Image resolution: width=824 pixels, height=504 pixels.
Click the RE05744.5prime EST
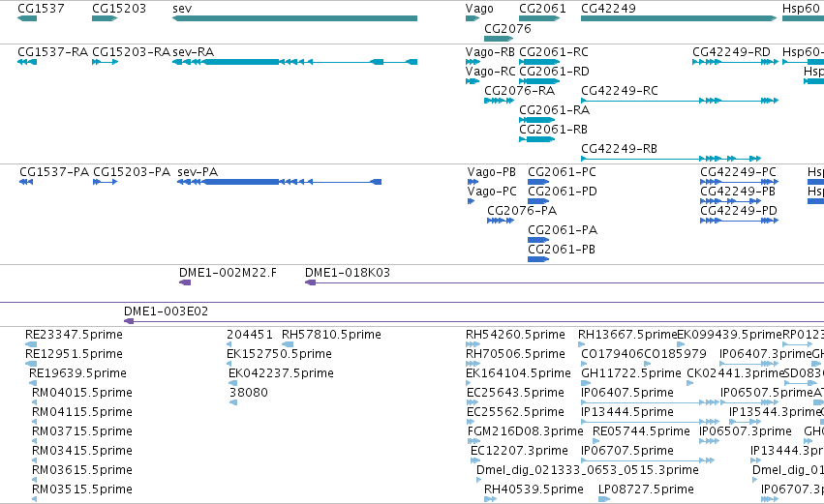pyautogui.click(x=595, y=442)
